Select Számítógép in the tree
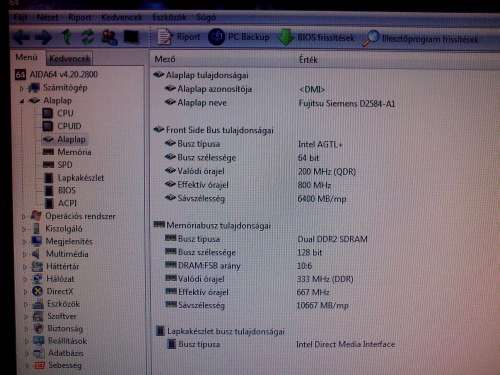This screenshot has height=375, width=500. coord(65,87)
